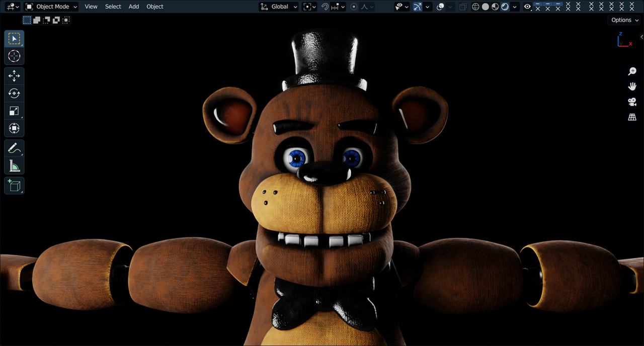Select the bear's black bow tie
Viewport: 644px width, 346px height.
pyautogui.click(x=324, y=304)
